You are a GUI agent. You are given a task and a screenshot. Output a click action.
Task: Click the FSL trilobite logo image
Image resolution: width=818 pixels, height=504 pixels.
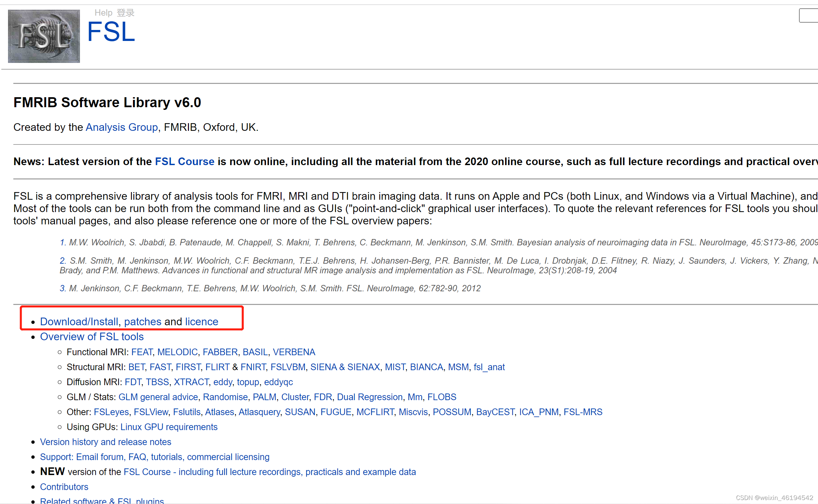(x=44, y=36)
